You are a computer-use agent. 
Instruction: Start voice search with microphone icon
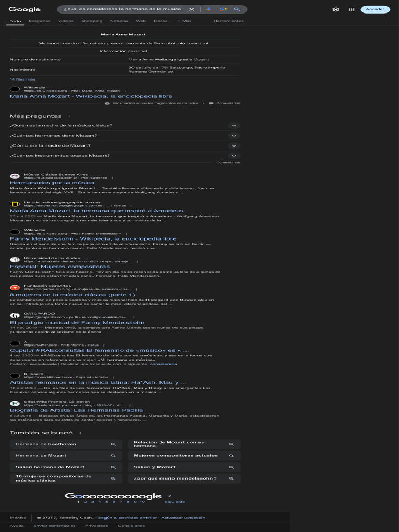tap(209, 9)
